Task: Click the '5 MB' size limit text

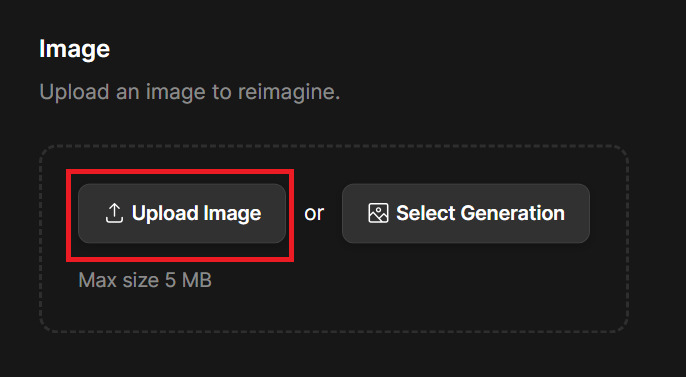Action: click(x=188, y=280)
